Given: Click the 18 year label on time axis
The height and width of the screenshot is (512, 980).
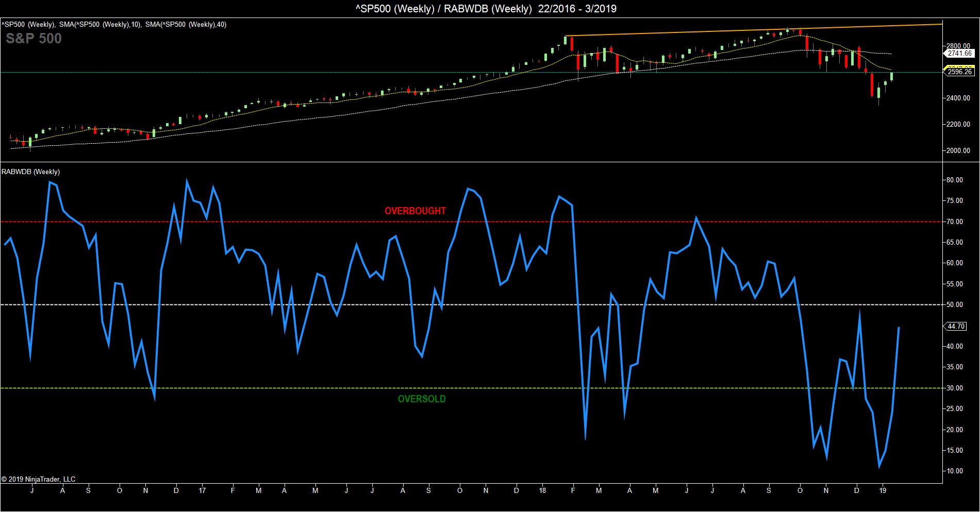Looking at the screenshot, I should (x=542, y=490).
